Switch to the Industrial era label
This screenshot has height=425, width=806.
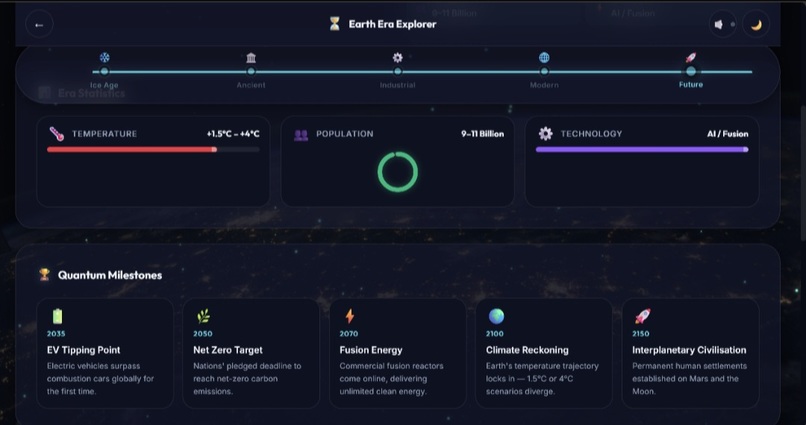click(397, 85)
